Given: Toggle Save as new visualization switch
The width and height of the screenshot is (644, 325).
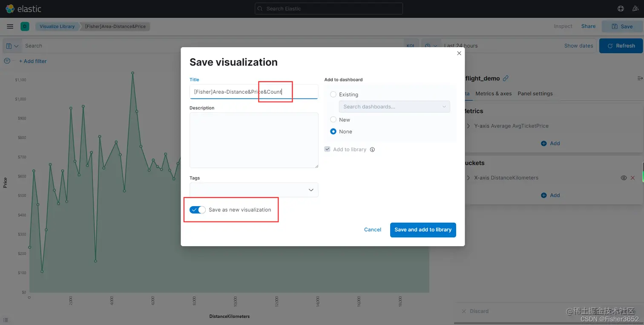Looking at the screenshot, I should click(198, 210).
